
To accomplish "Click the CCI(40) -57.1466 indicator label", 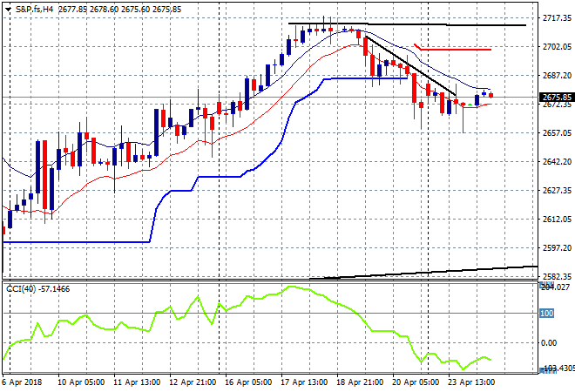I will point(37,289).
